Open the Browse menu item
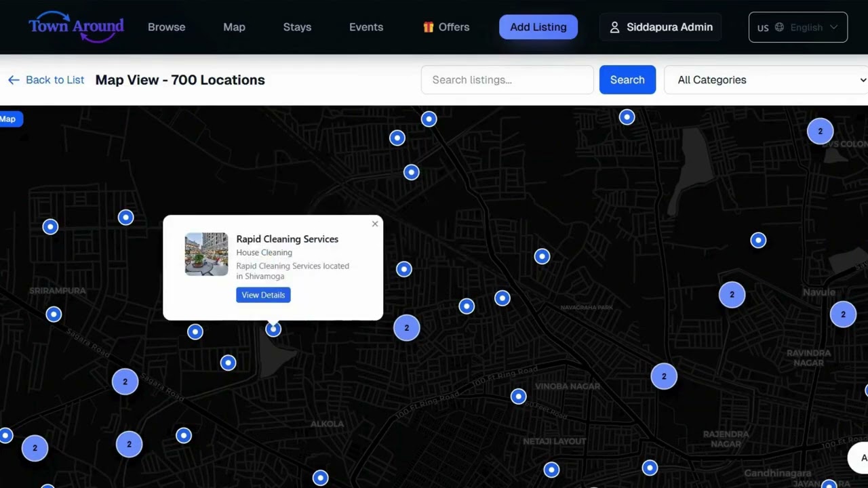This screenshot has width=868, height=488. [166, 27]
